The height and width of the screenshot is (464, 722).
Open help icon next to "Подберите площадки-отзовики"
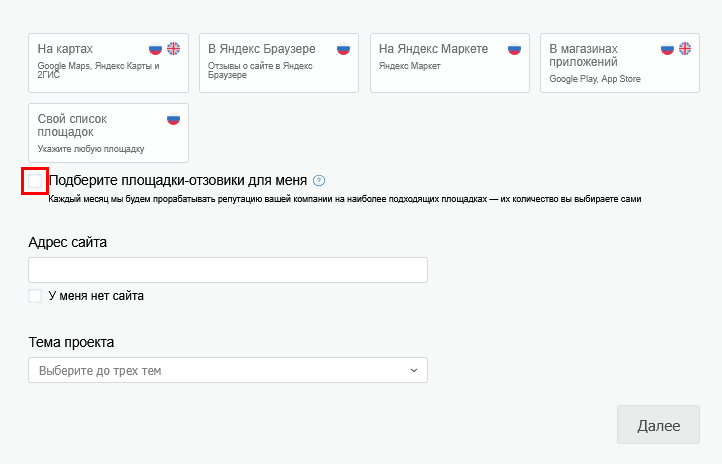[319, 180]
